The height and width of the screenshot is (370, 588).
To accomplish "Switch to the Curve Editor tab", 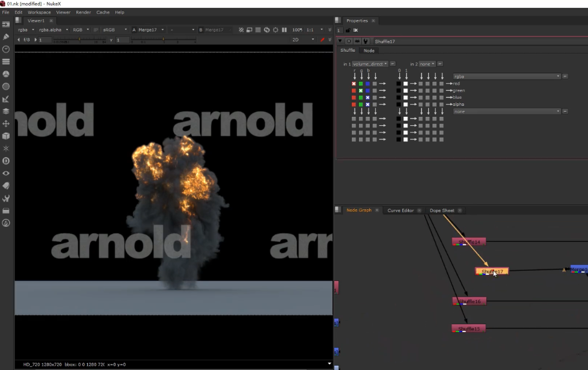I will [x=400, y=211].
